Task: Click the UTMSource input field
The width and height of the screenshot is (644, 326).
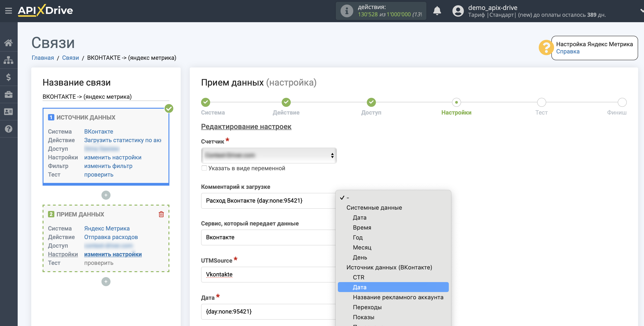Action: click(268, 274)
